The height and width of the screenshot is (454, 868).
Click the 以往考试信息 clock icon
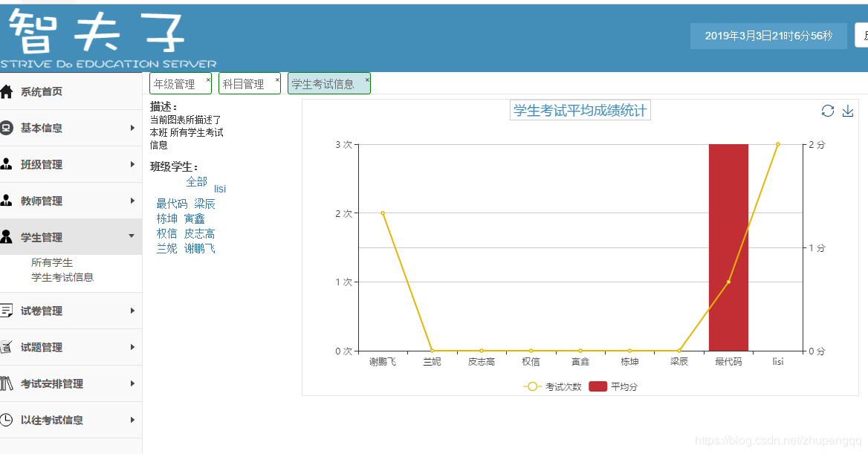tap(7, 420)
